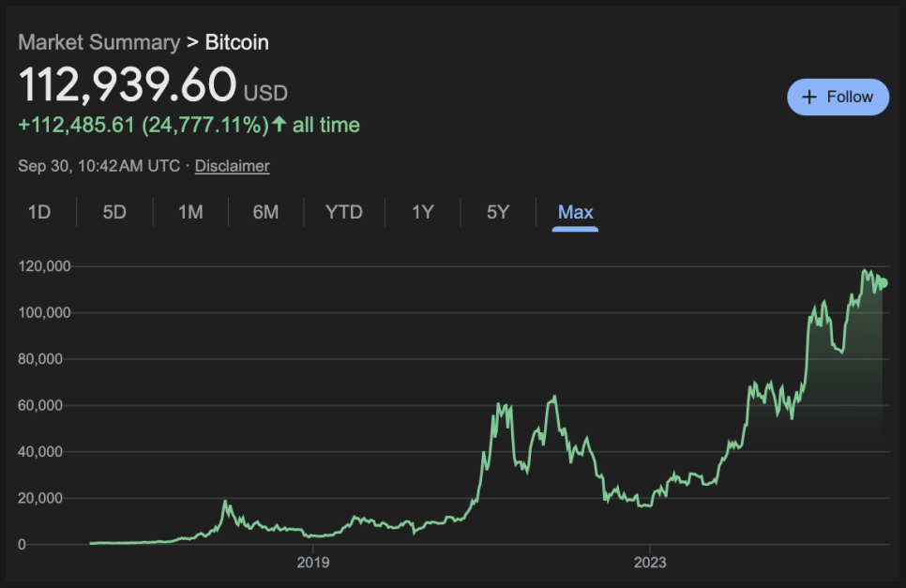Click the 112,939.60 price value
Image resolution: width=906 pixels, height=588 pixels.
click(x=128, y=84)
